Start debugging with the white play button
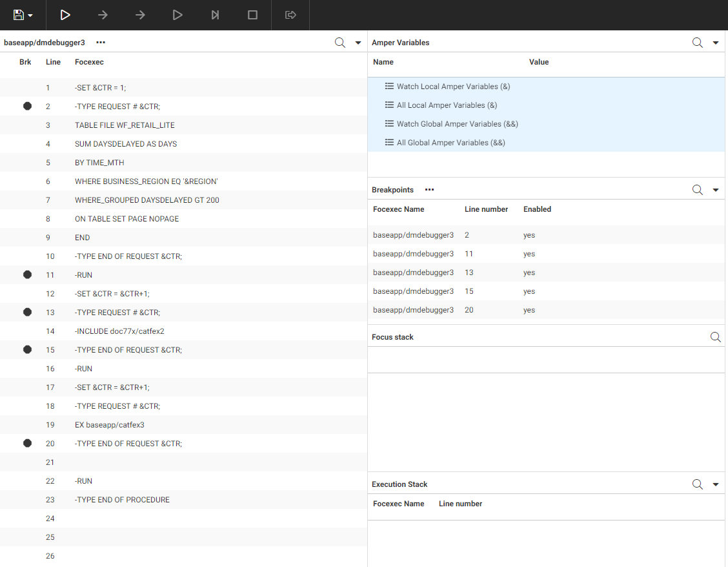728x567 pixels. point(65,15)
